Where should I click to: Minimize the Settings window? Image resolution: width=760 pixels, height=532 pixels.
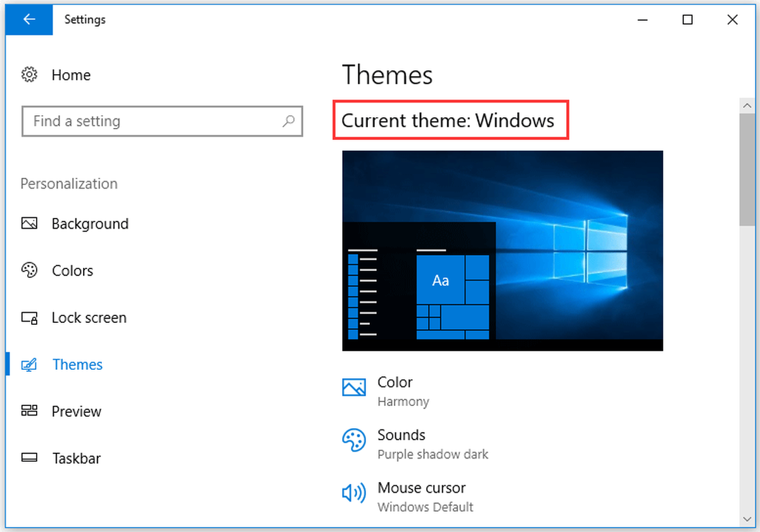click(x=642, y=20)
